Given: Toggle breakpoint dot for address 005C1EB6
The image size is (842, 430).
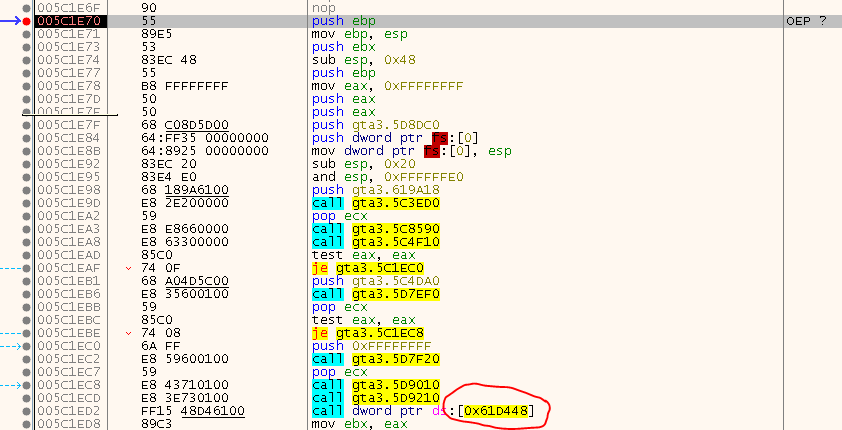Looking at the screenshot, I should (x=26, y=294).
